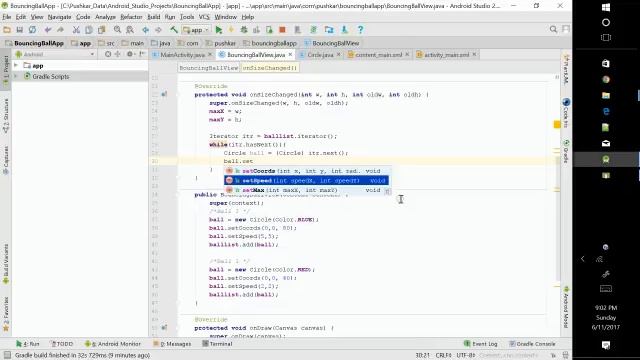Image resolution: width=640 pixels, height=360 pixels.
Task: Click the pushkar breadcrumb
Action: tap(220, 43)
